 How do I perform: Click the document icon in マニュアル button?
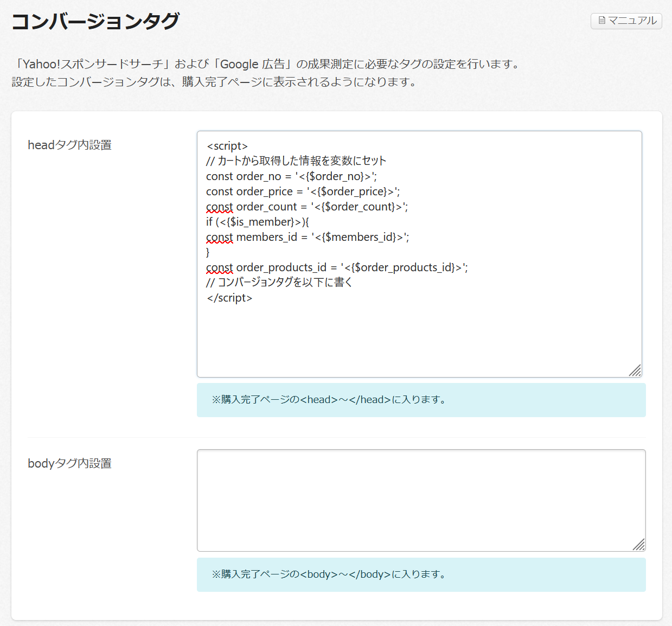pos(601,21)
